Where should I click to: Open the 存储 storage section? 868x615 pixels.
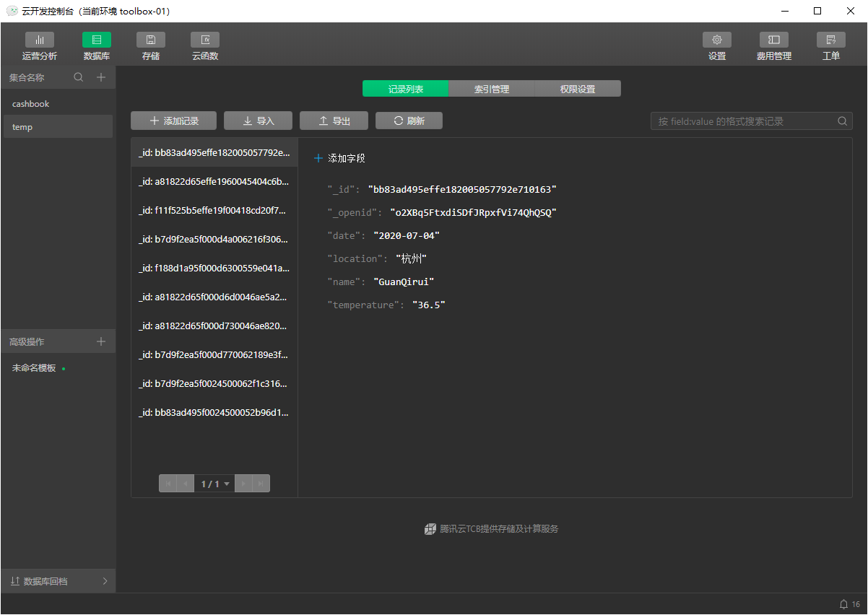point(151,46)
